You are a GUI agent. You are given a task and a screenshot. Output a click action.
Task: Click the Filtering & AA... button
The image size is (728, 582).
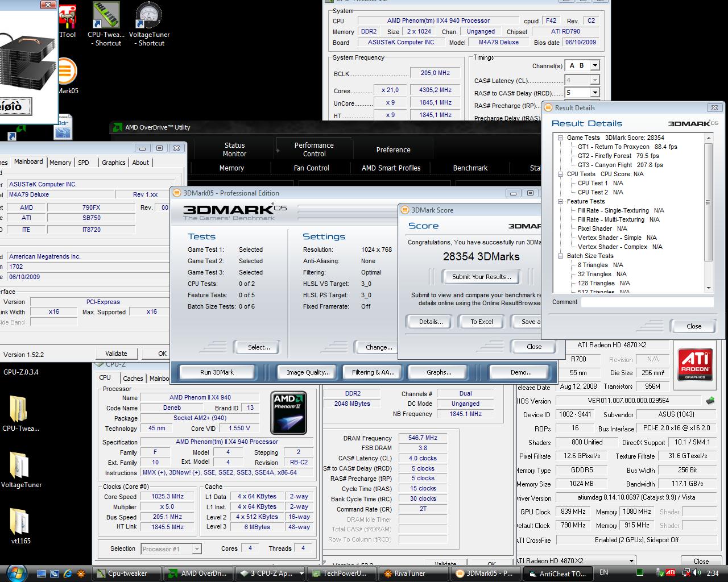[373, 372]
